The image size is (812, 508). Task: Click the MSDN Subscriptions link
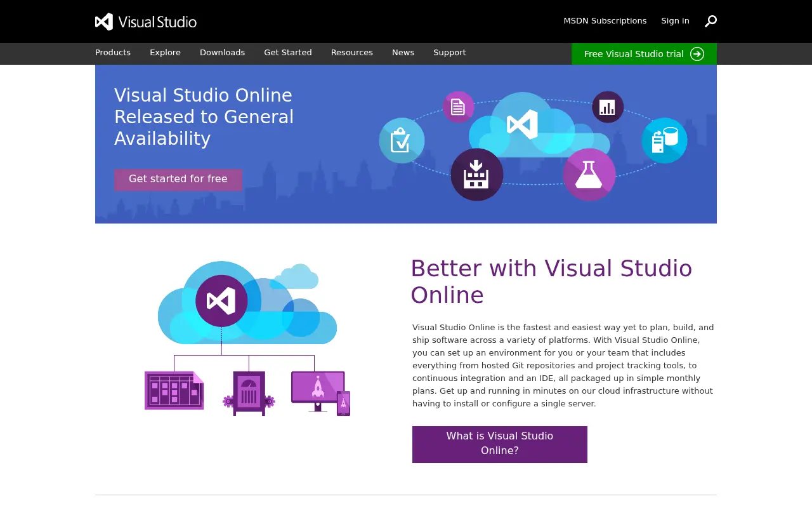pyautogui.click(x=605, y=21)
